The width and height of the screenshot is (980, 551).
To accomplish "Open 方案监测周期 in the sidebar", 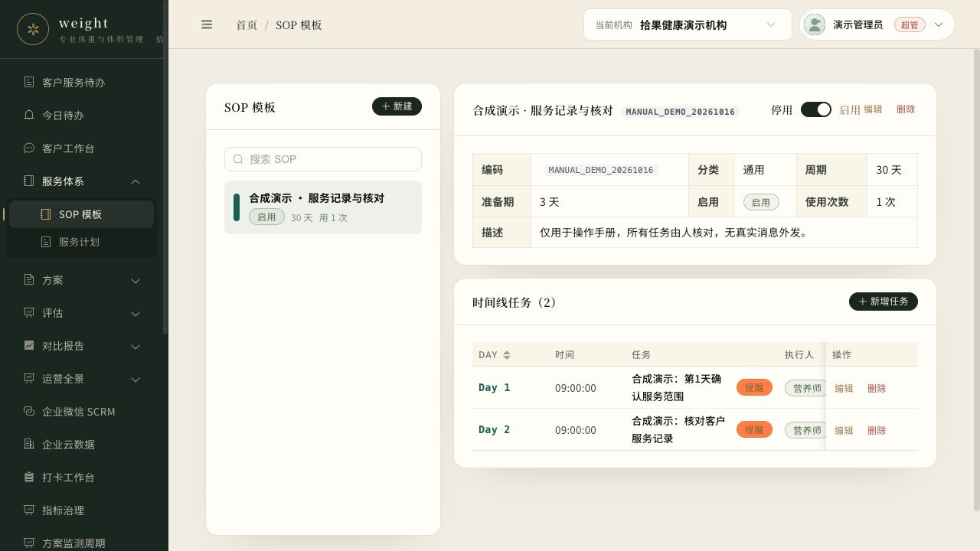I will [83, 543].
